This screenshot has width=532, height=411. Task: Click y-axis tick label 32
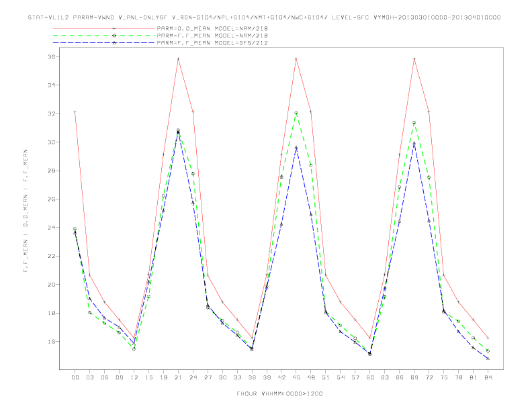[x=52, y=113]
